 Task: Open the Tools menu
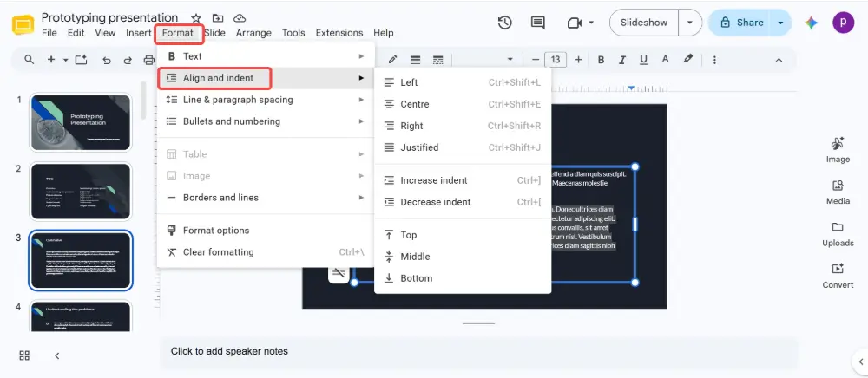click(293, 33)
